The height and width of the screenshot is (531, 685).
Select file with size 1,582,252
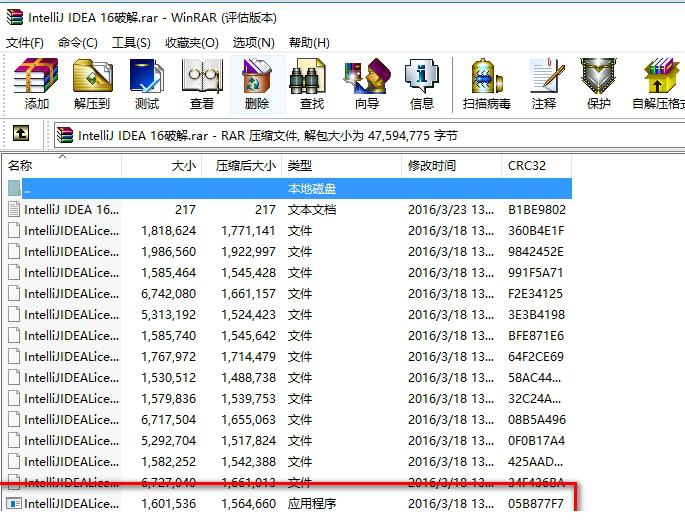tap(289, 461)
